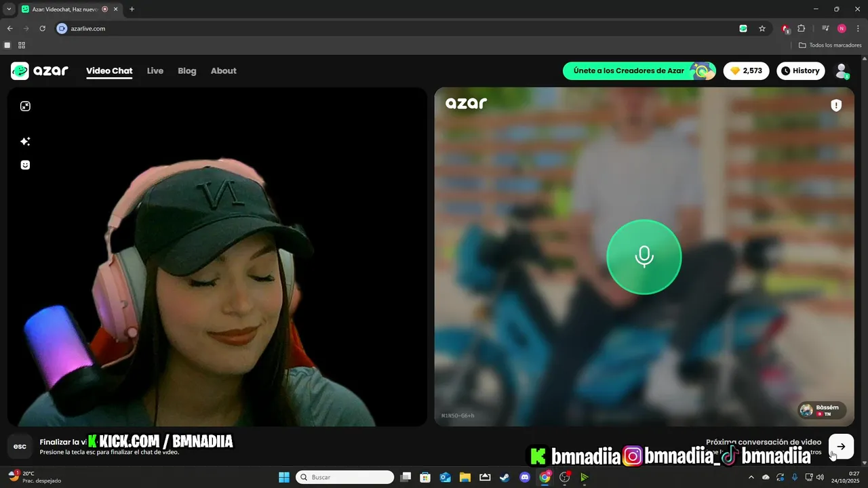View site information icon in address bar
Viewport: 868px width, 488px height.
pos(62,28)
